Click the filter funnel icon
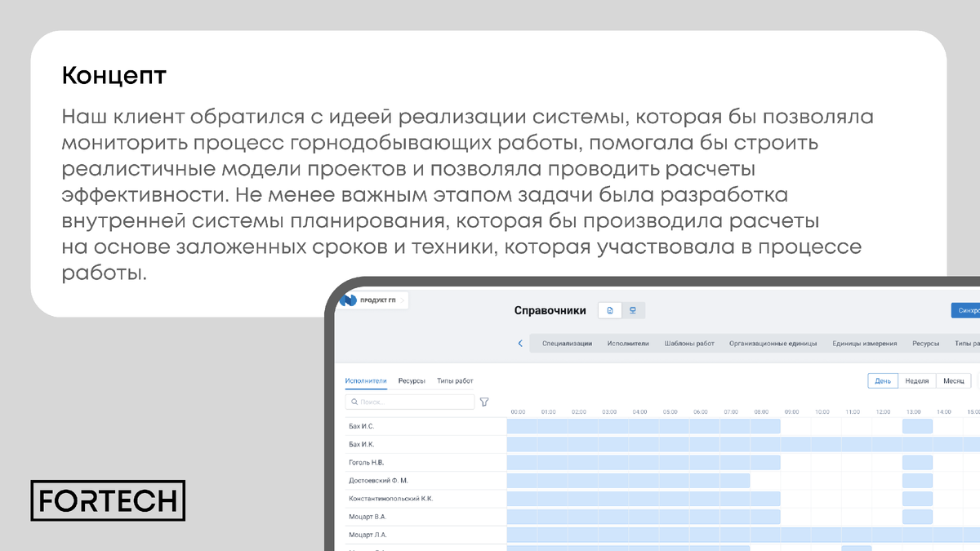980x551 pixels. pyautogui.click(x=484, y=402)
